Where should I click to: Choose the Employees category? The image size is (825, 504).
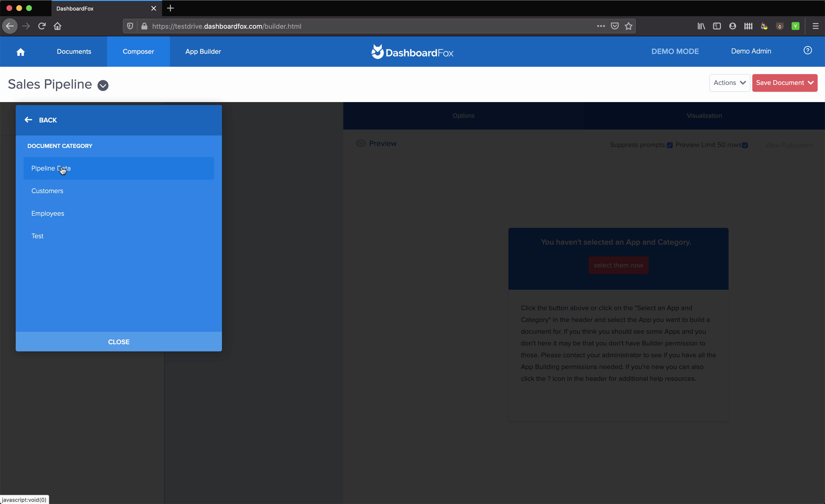(x=48, y=213)
